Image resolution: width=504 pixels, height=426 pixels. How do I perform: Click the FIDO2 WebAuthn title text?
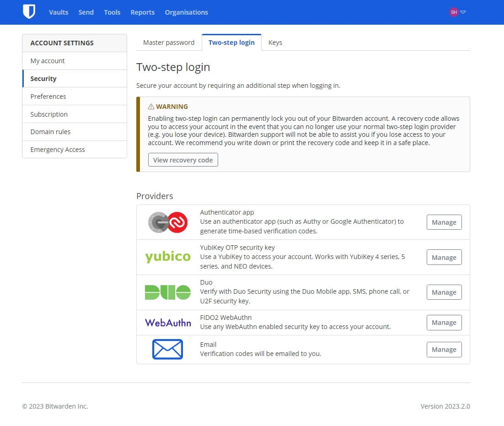point(225,318)
